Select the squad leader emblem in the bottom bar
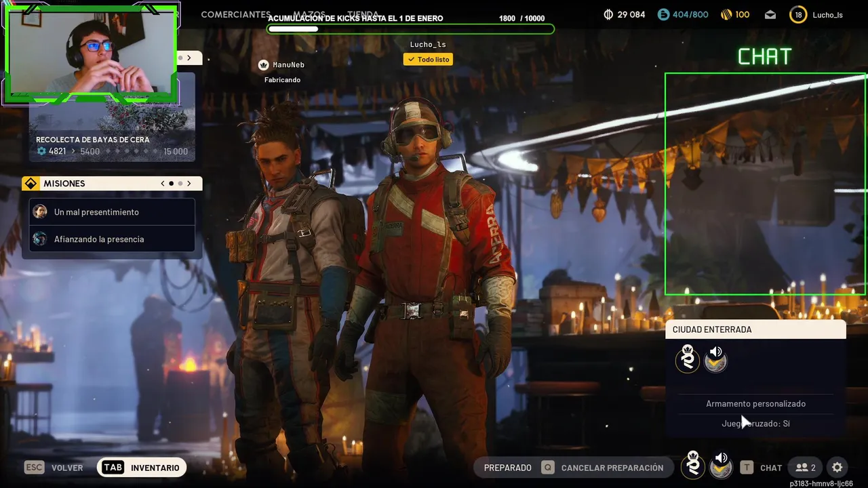 tap(693, 466)
